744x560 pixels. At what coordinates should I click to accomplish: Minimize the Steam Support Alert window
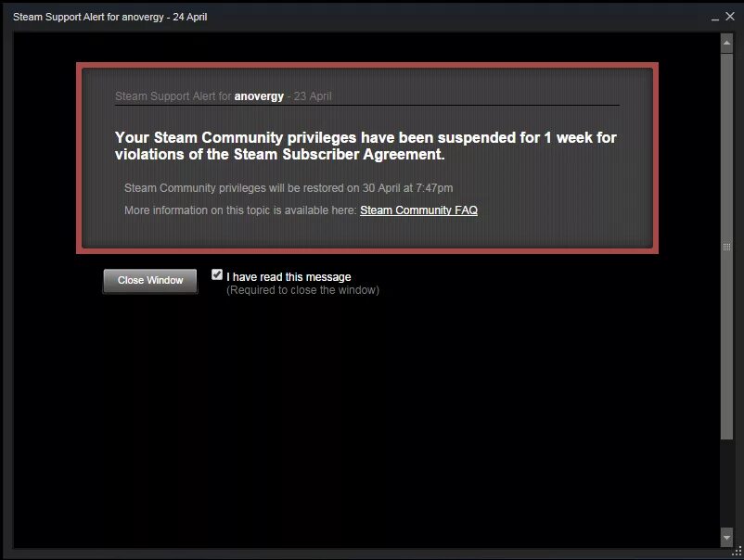[x=715, y=18]
